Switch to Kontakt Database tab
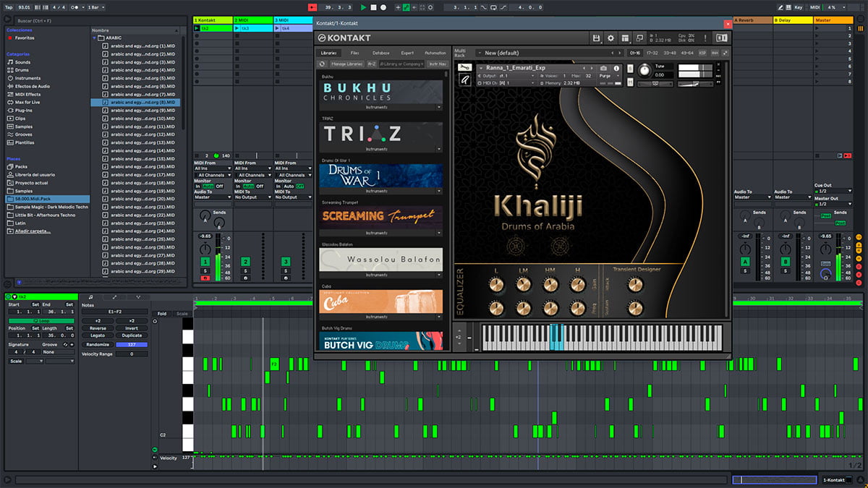Viewport: 868px width, 488px height. pyautogui.click(x=381, y=53)
